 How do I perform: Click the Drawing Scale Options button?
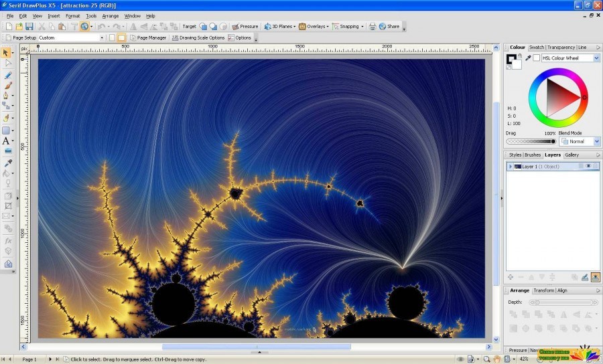tap(198, 37)
